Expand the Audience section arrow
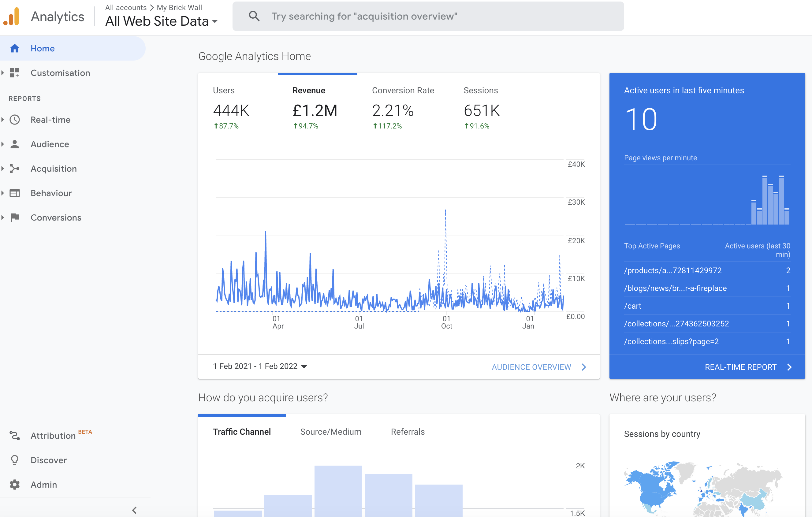This screenshot has height=517, width=812. pos(3,144)
